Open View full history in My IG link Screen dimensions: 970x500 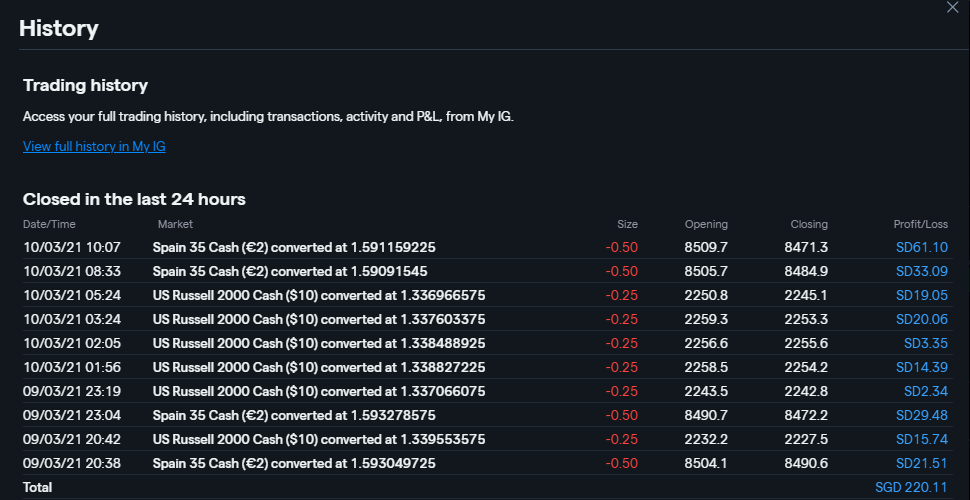[94, 147]
